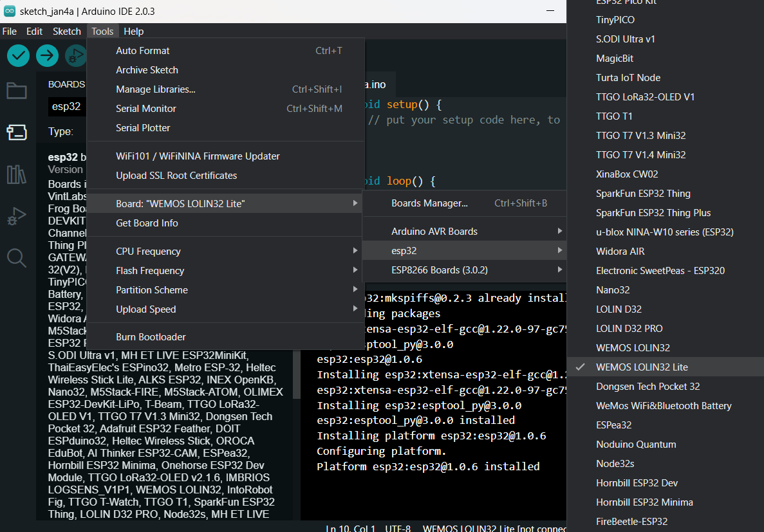Image resolution: width=764 pixels, height=532 pixels.
Task: Select the SparkFun ESP32 Thing board
Action: tap(665, 194)
